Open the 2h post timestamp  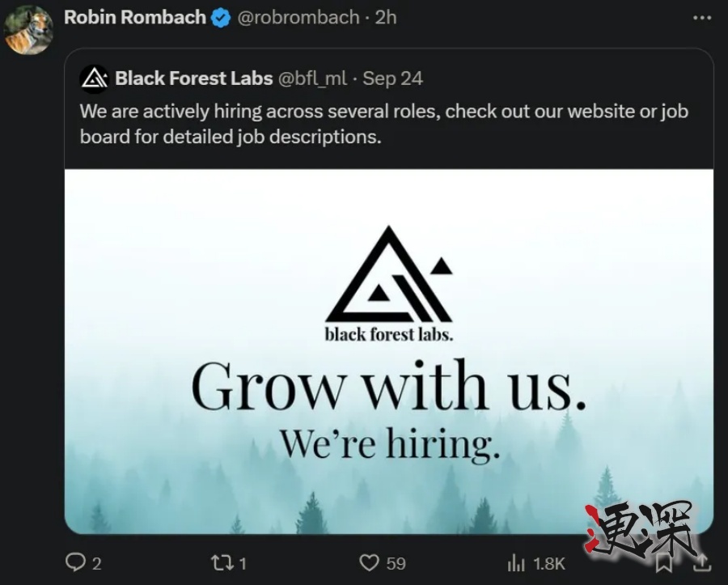click(386, 17)
